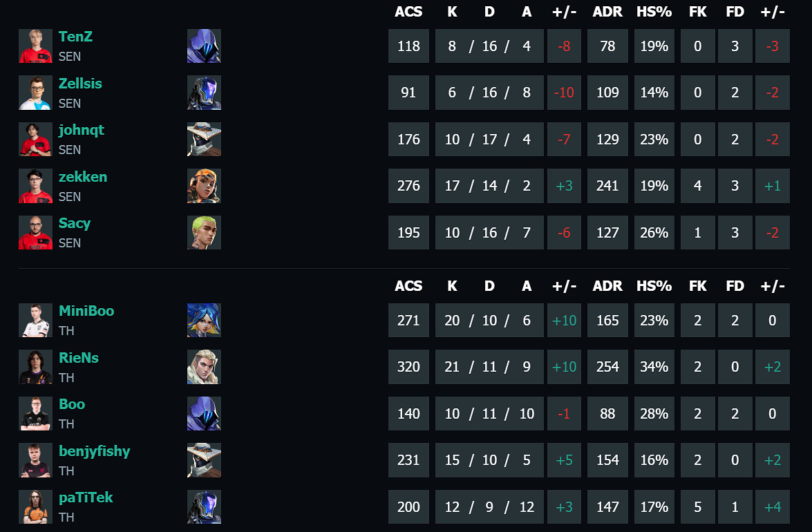This screenshot has height=532, width=812.
Task: Click MiniBoo's Neon agent icon
Action: tap(204, 321)
